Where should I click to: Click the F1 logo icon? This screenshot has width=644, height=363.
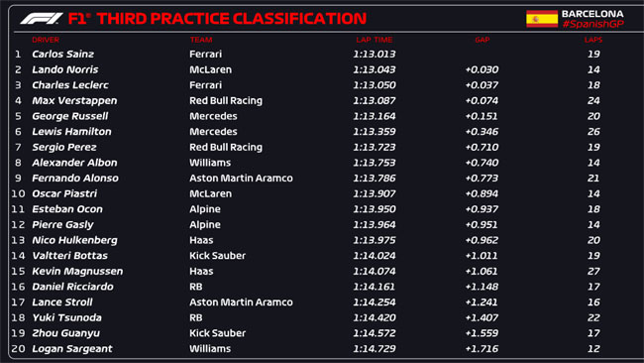[42, 19]
